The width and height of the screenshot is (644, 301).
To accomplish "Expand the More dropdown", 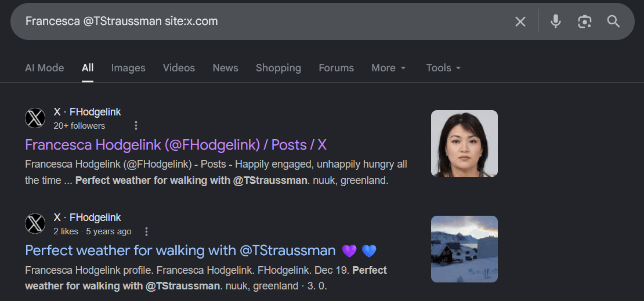I will pyautogui.click(x=389, y=68).
